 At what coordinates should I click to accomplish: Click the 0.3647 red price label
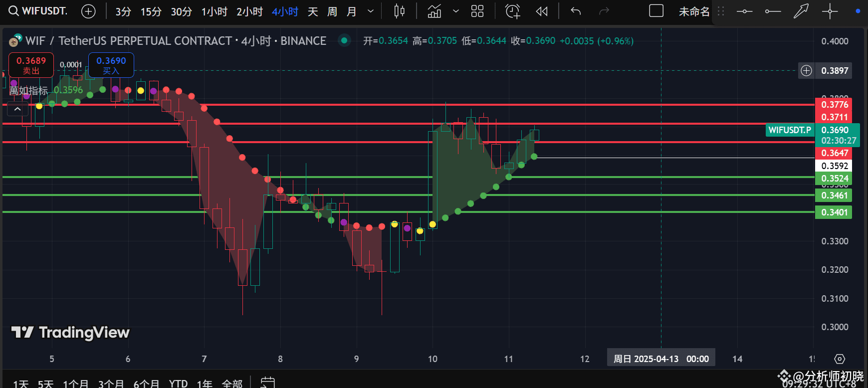(835, 153)
